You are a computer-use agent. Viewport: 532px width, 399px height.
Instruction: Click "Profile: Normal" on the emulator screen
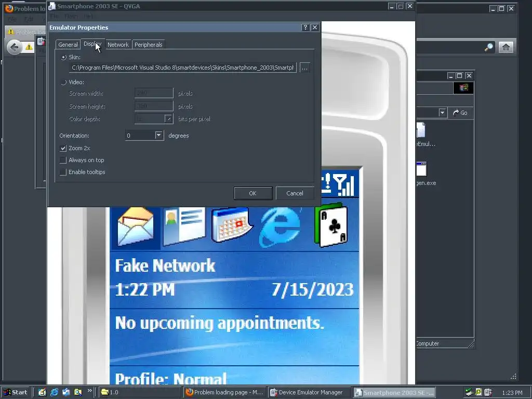click(x=170, y=378)
